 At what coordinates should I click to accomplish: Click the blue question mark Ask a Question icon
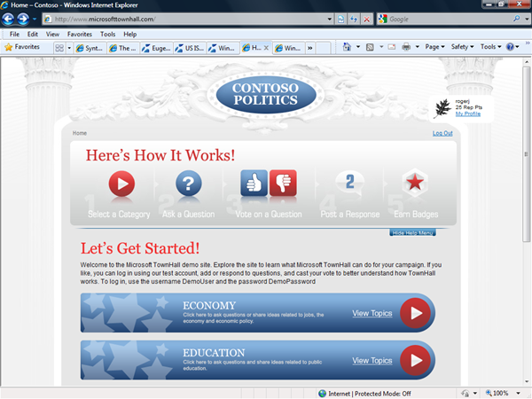click(189, 184)
